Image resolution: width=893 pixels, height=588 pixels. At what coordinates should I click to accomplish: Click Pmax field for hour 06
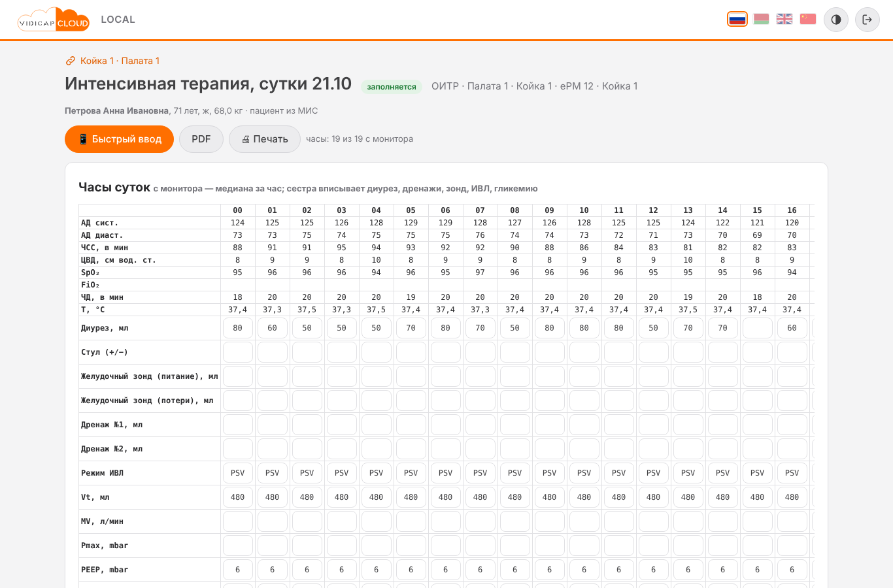(x=446, y=546)
